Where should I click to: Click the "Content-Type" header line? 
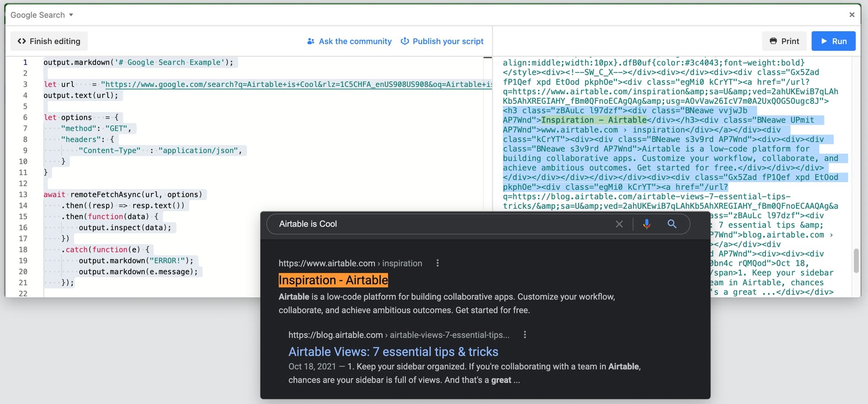tap(160, 150)
